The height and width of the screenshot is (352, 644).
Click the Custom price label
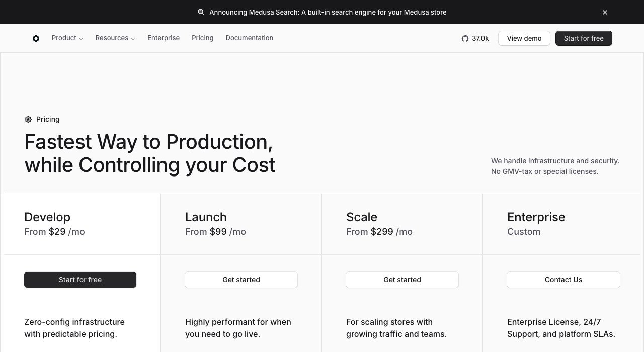coord(524,232)
